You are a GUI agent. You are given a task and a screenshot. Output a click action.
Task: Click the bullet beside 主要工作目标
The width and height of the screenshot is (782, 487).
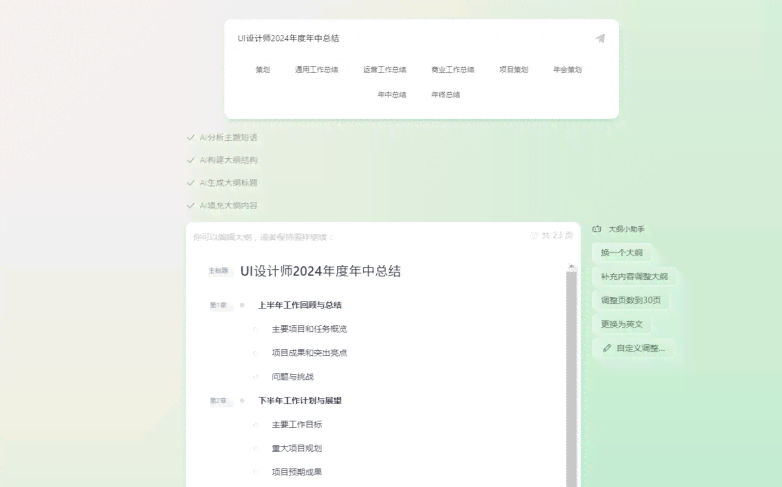tap(256, 425)
